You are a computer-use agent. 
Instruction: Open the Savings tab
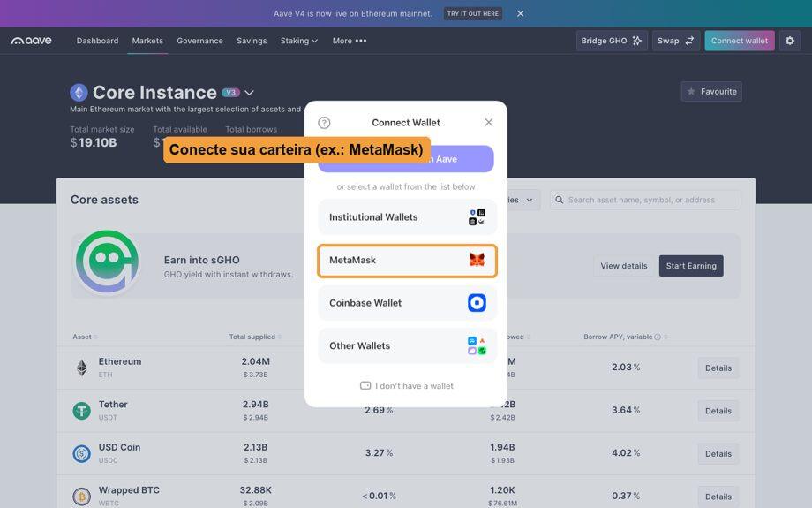click(x=252, y=41)
